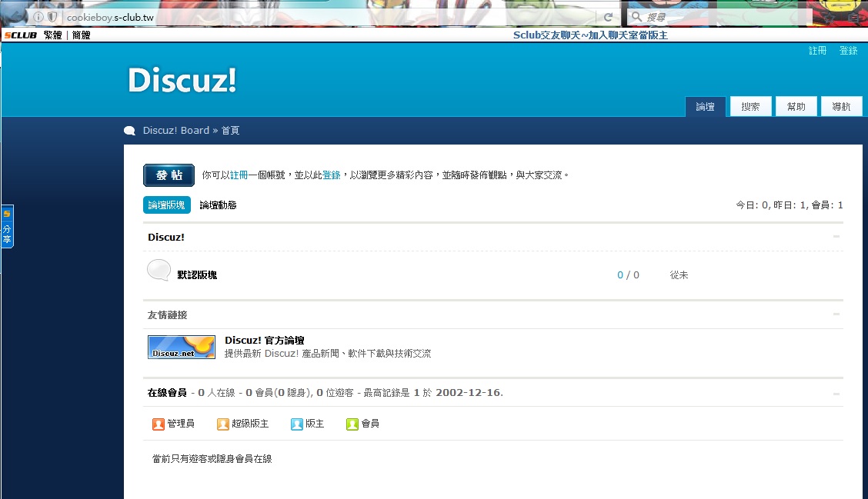This screenshot has width=868, height=499.
Task: Reload the page with refresh icon
Action: (x=608, y=17)
